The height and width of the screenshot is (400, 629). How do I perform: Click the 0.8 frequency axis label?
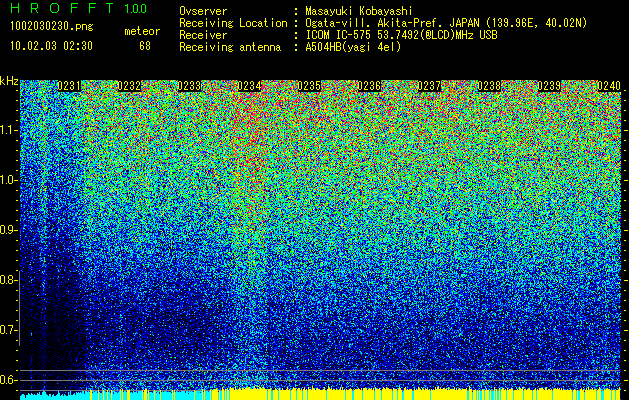(8, 280)
